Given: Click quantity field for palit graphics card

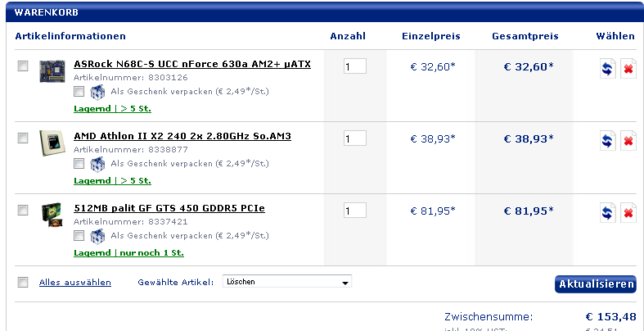Looking at the screenshot, I should (x=354, y=211).
